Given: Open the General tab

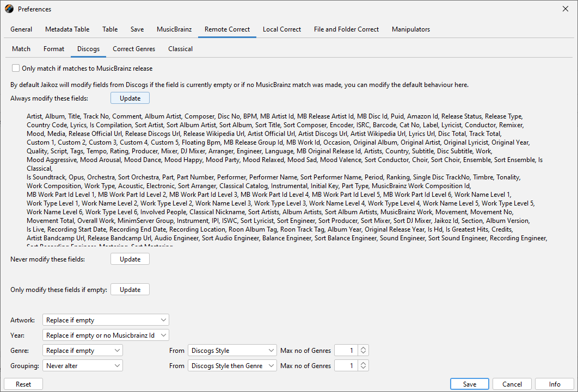Looking at the screenshot, I should 21,29.
